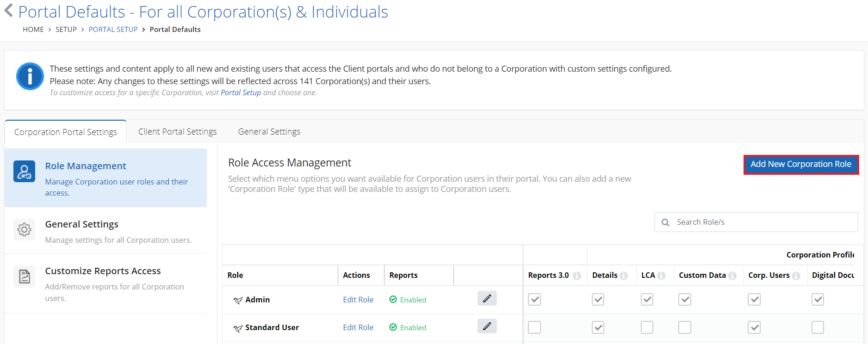
Task: Click the info icon next to Custom Data
Action: [x=732, y=276]
